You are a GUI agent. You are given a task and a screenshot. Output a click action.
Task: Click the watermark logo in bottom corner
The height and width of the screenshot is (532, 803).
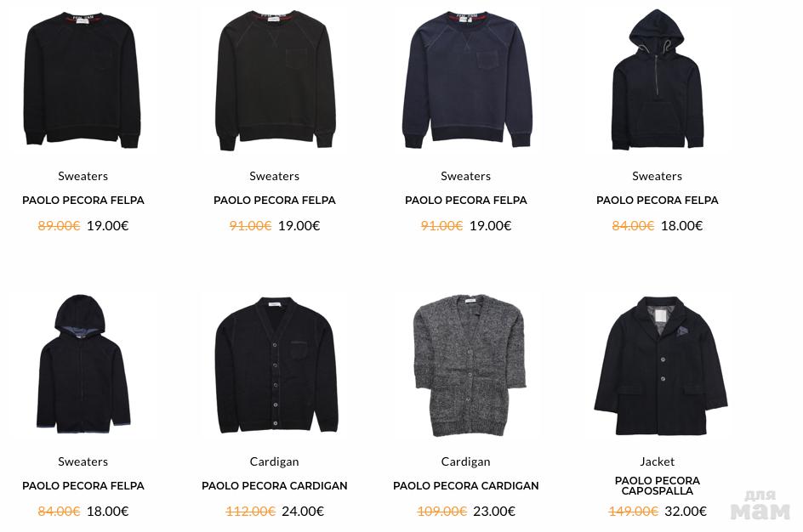[x=760, y=506]
